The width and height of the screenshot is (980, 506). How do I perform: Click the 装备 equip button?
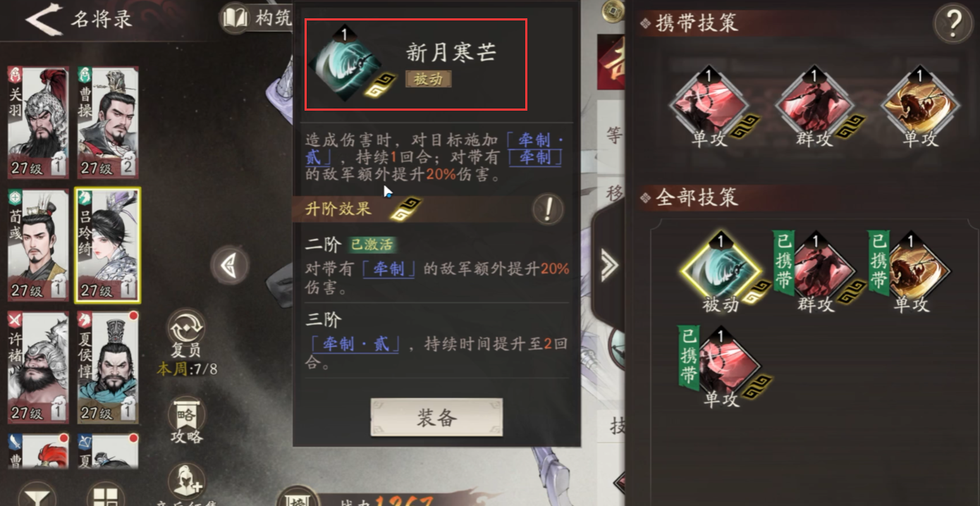point(436,417)
